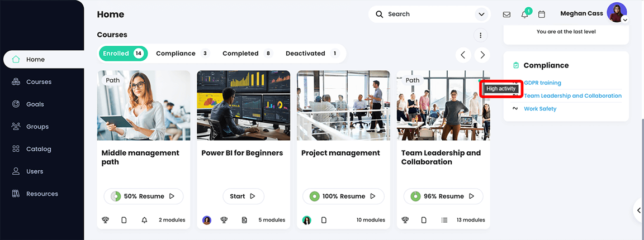
Task: Click document icon on Middle management path
Action: [x=124, y=220]
